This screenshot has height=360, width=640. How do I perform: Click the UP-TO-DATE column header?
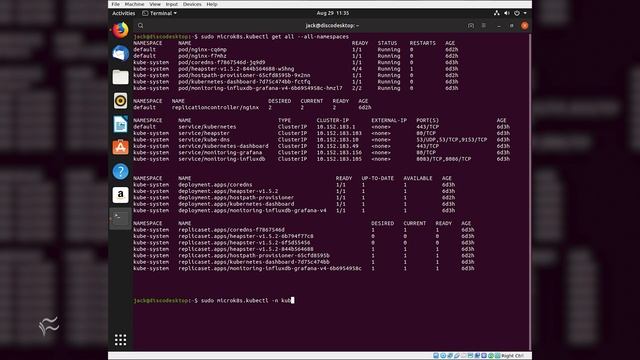pos(378,178)
